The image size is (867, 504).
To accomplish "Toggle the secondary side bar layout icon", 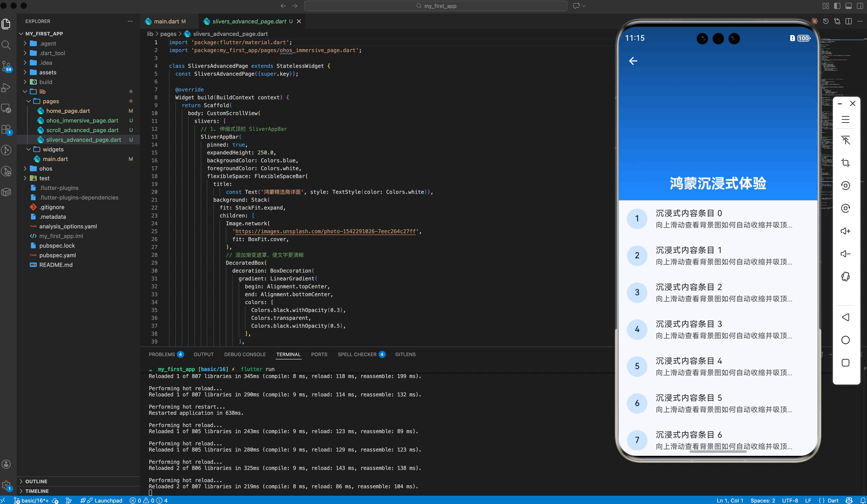I will click(x=860, y=6).
